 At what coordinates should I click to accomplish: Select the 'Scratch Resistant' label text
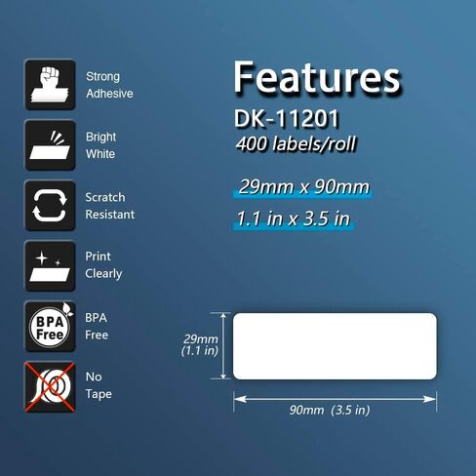pyautogui.click(x=110, y=206)
